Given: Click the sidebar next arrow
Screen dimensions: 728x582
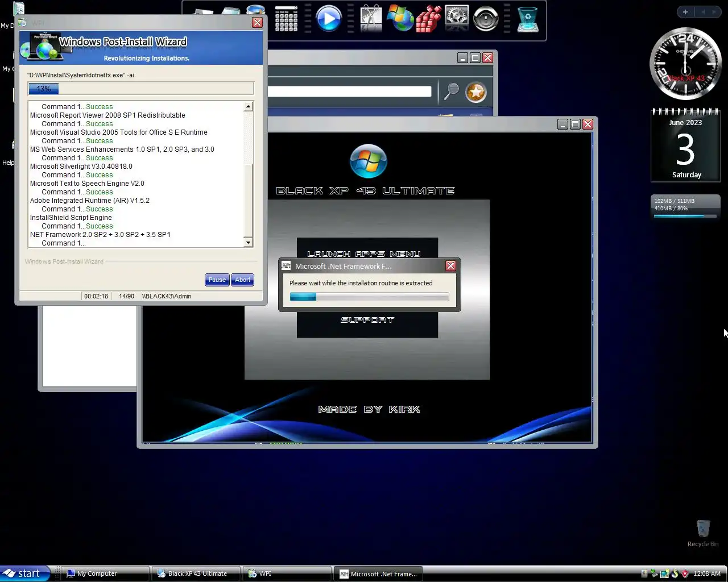Looking at the screenshot, I should tap(714, 12).
